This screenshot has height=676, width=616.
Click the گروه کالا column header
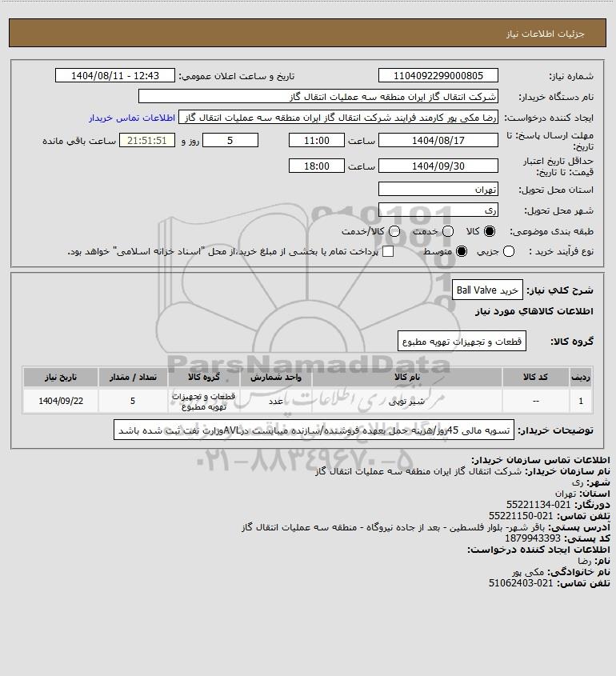tap(204, 378)
